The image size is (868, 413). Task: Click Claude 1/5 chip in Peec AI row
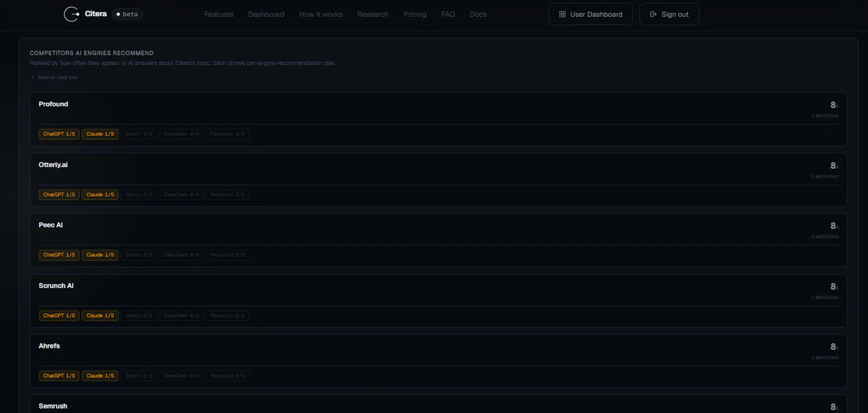[100, 255]
